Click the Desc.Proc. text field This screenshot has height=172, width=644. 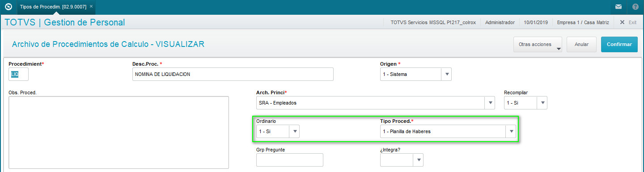click(x=233, y=74)
